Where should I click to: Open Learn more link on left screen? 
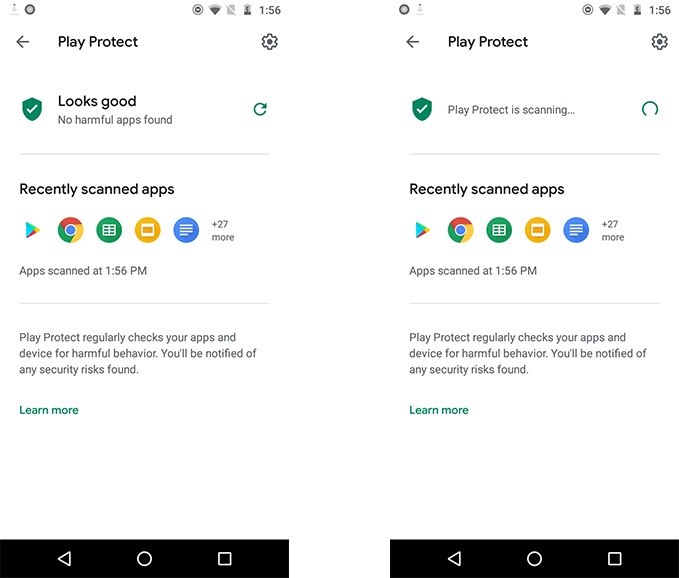pyautogui.click(x=49, y=410)
